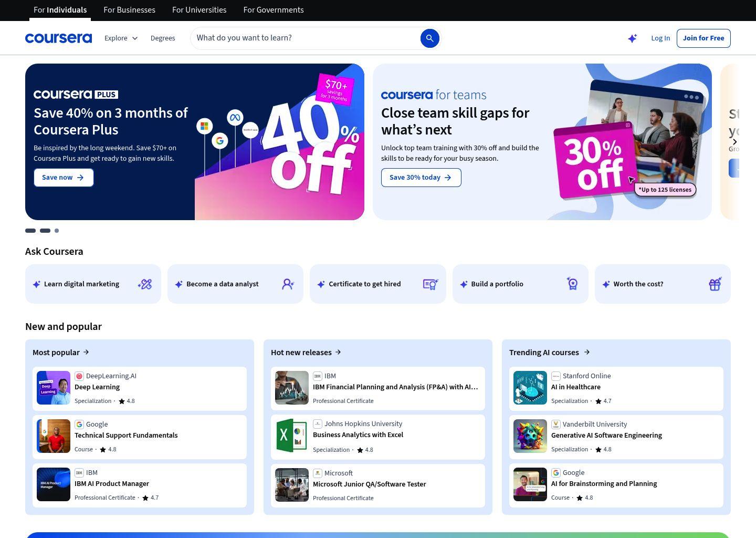The image size is (756, 538).
Task: Click Google logo beside Technical Support Fundamentals
Action: 79,424
